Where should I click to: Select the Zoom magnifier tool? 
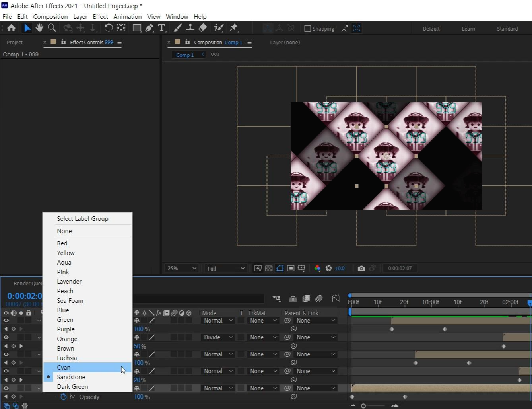pyautogui.click(x=52, y=28)
